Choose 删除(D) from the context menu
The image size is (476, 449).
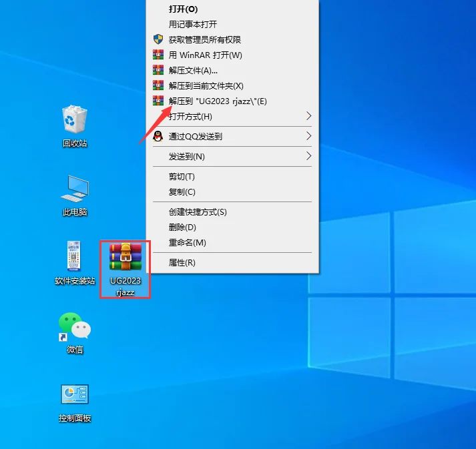232,227
